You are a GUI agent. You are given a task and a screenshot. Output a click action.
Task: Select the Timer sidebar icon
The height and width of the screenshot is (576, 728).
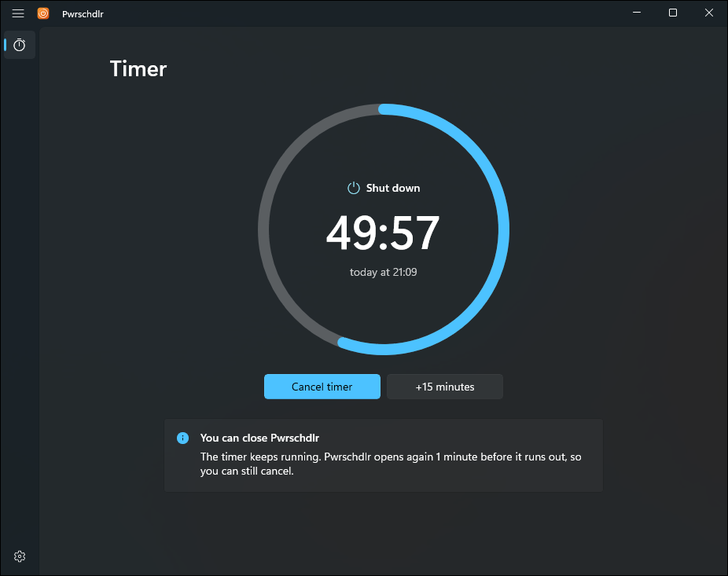(x=20, y=45)
